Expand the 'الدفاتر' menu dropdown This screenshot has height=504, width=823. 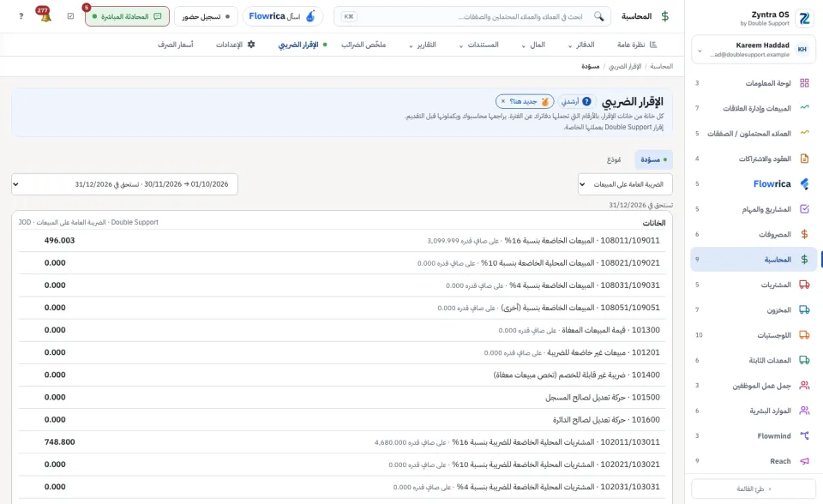581,45
